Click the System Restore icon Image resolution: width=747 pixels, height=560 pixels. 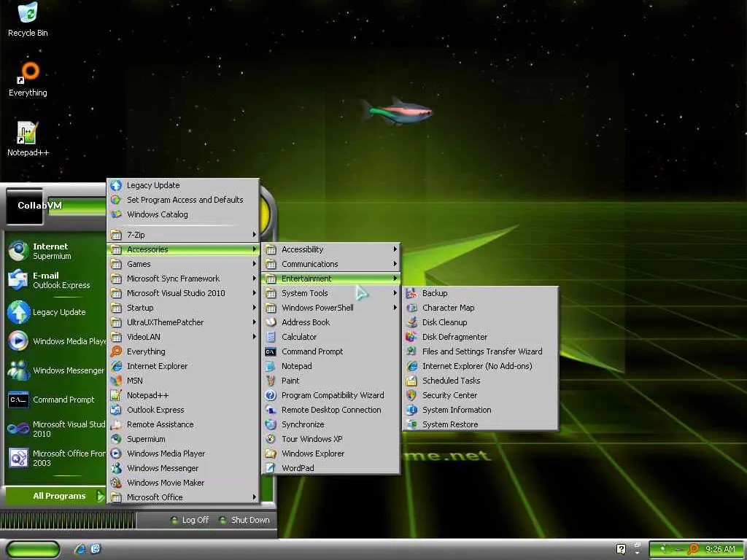pos(411,424)
